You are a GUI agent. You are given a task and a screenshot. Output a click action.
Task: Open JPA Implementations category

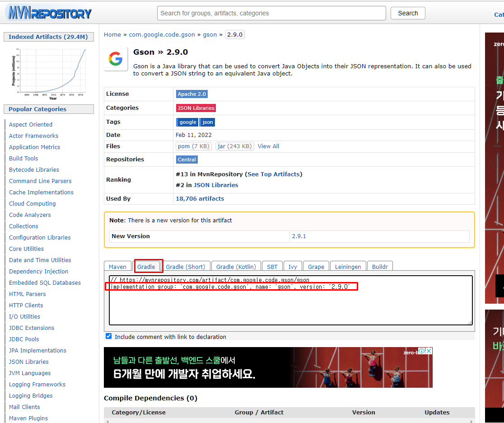(37, 350)
